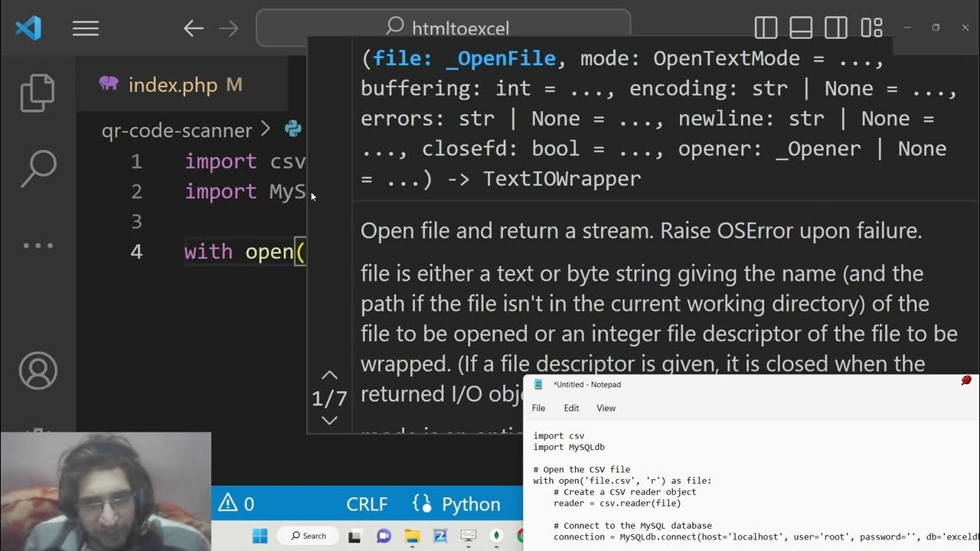Toggle the bottom panel layout button
This screenshot has height=551, width=980.
point(801,28)
